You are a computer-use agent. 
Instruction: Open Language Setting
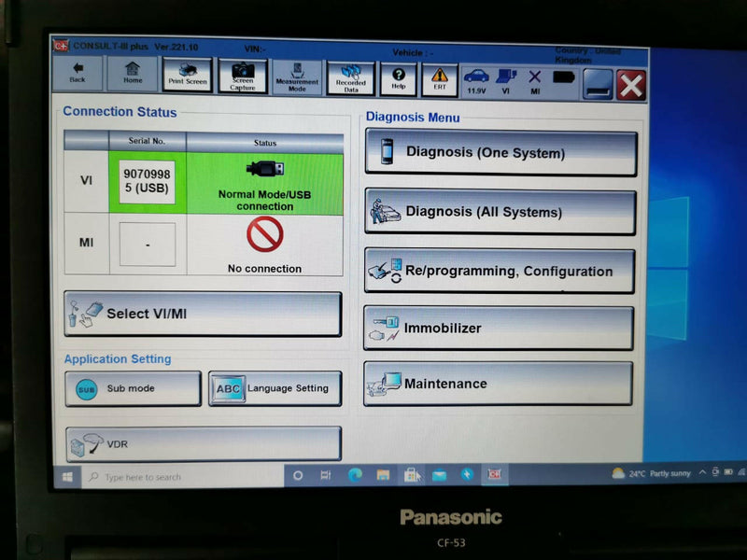275,386
